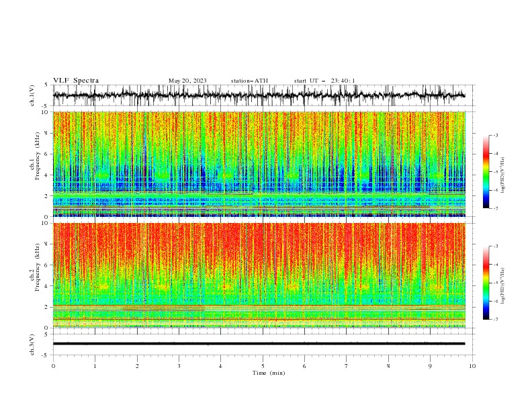
Task: Click the upper colorbar 'log(PSD)(V²/Hz)' label
Action: tap(502, 175)
